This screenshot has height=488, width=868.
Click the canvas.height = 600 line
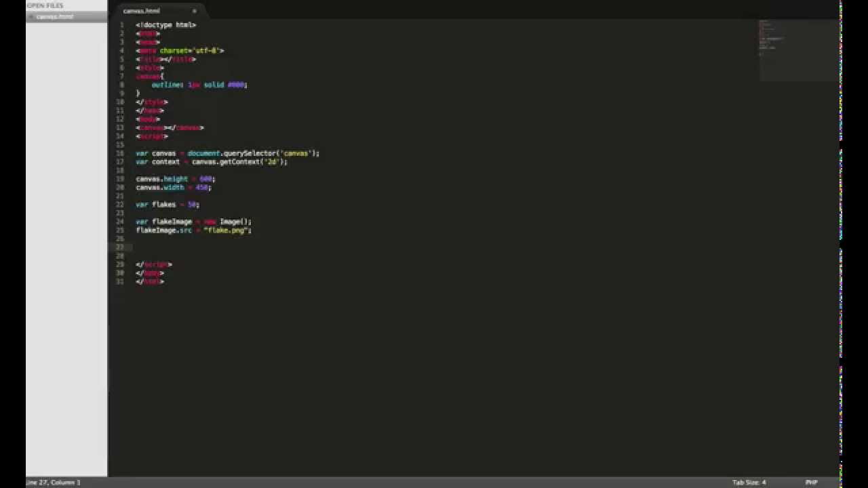(x=176, y=179)
